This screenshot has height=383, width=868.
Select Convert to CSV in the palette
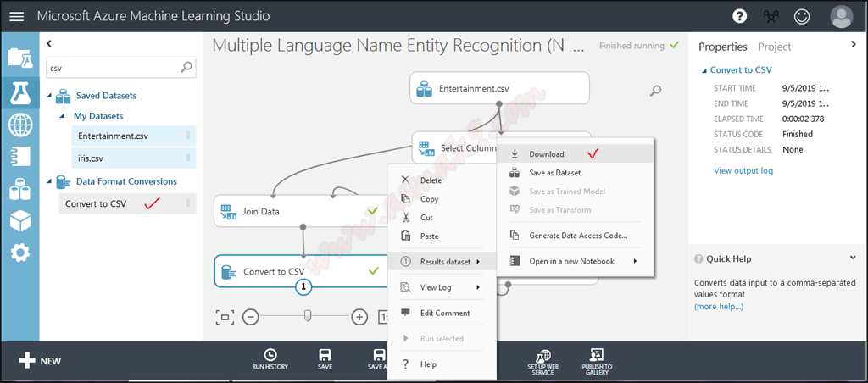click(x=127, y=203)
